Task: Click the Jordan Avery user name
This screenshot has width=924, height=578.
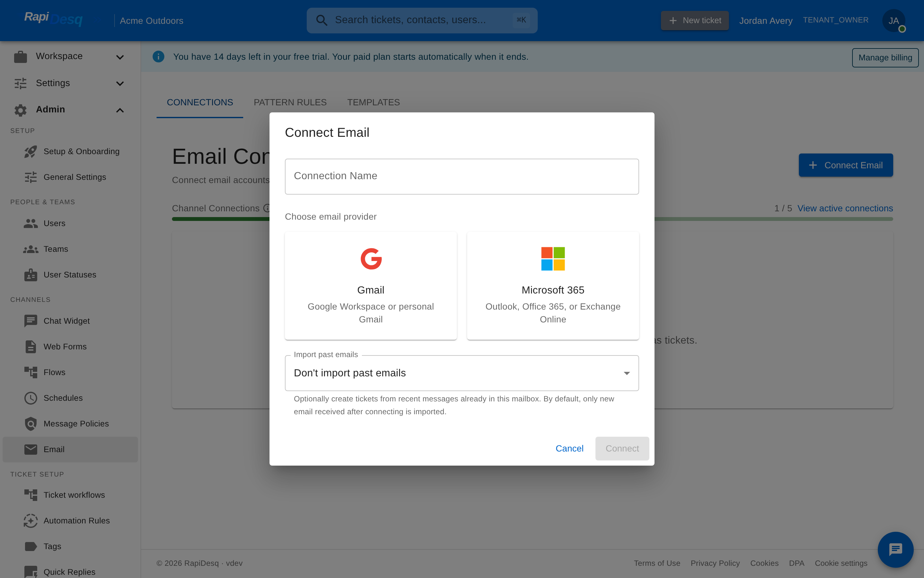Action: click(766, 21)
